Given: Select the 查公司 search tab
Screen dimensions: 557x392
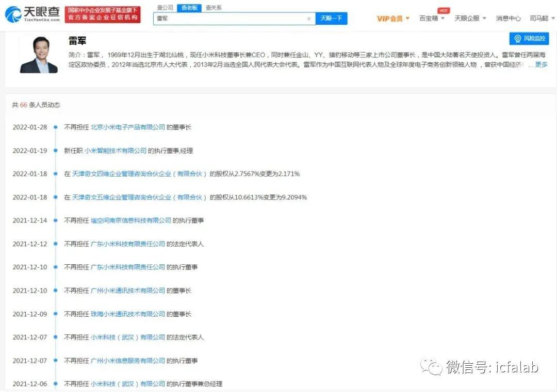Looking at the screenshot, I should tap(165, 7).
